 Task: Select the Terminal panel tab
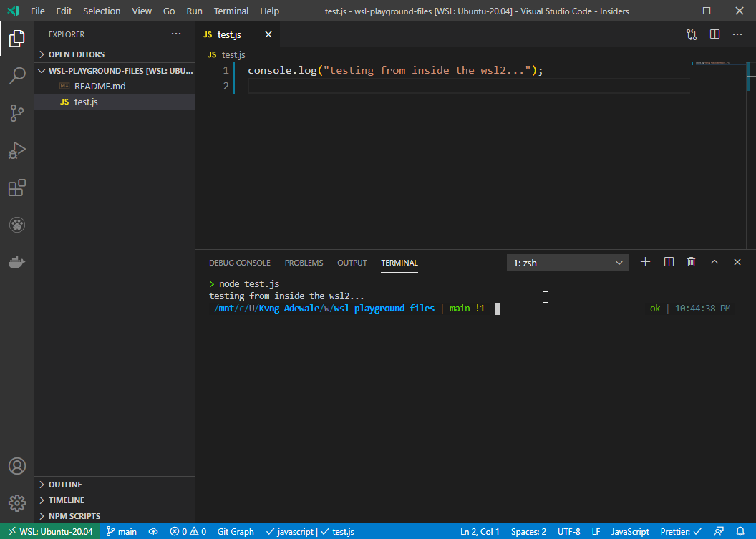tap(399, 263)
